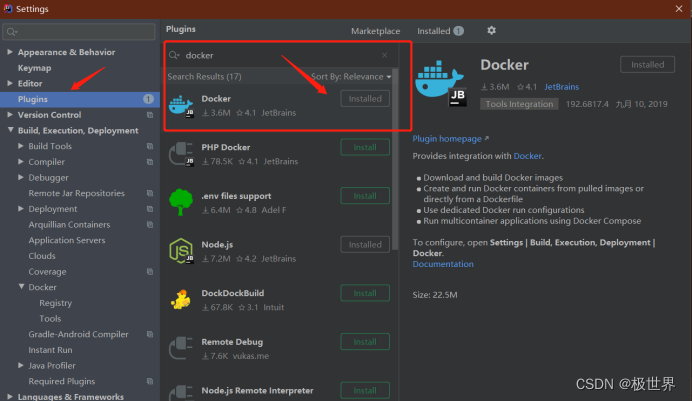
Task: Click the project-level icon beside Build Tools
Action: 150,146
